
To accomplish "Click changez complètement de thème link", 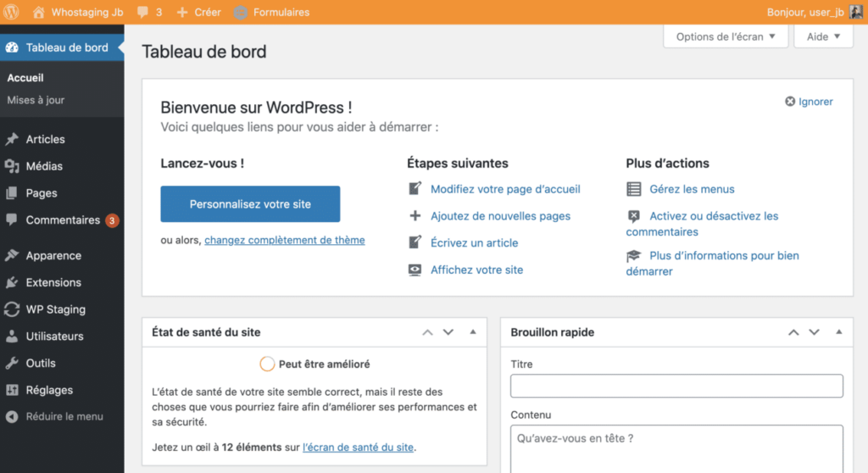I will (x=285, y=240).
